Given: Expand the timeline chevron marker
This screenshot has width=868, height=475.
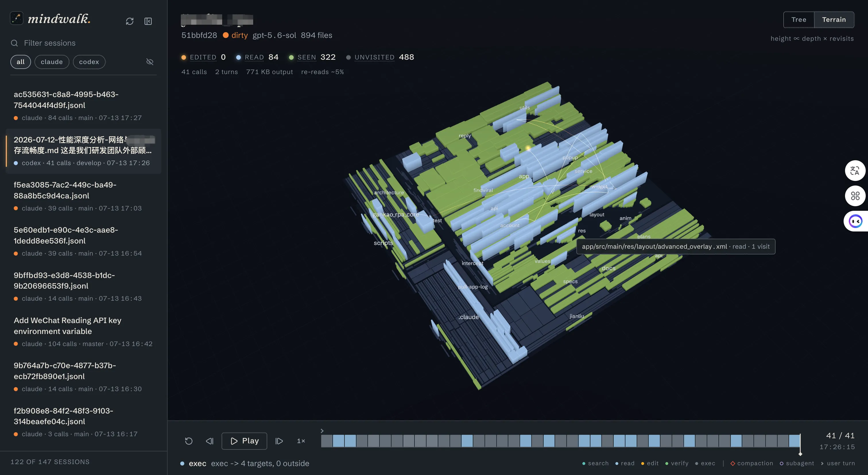Looking at the screenshot, I should point(322,431).
